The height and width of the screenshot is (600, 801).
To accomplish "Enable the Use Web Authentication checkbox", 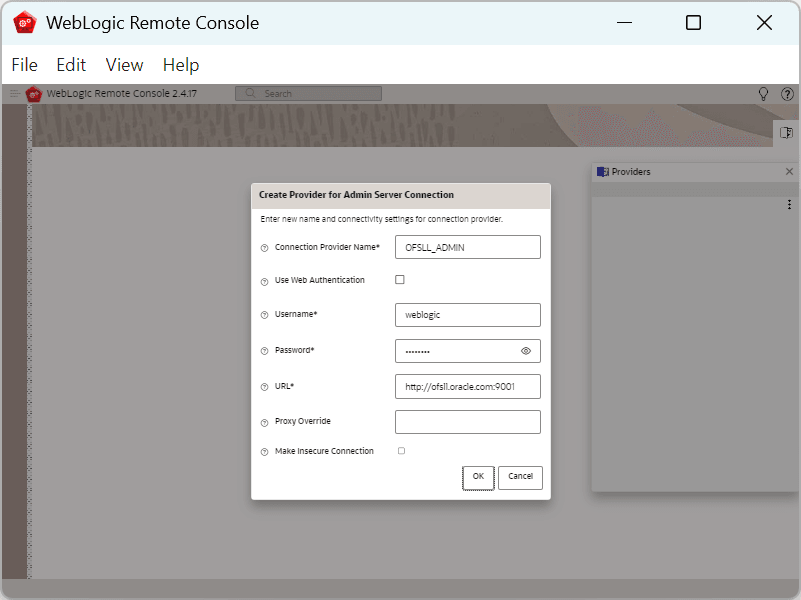I will click(400, 279).
